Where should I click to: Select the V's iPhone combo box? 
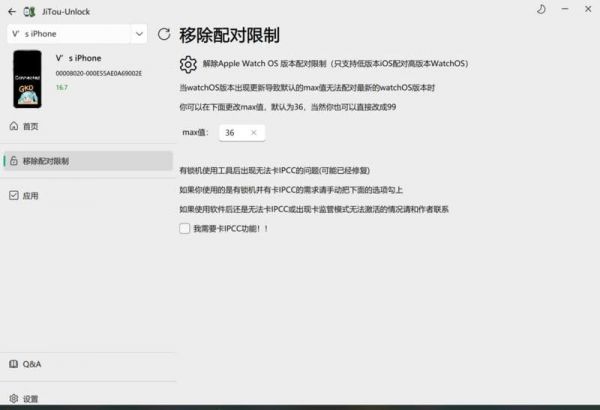pos(77,34)
